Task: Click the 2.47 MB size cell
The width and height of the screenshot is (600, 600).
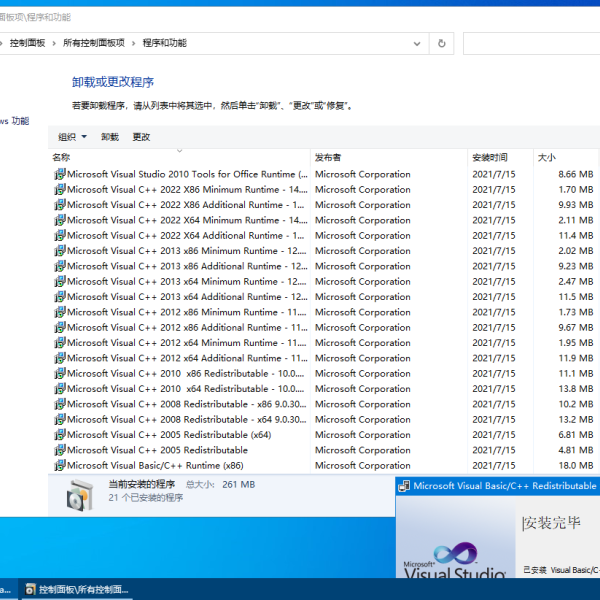Action: coord(576,282)
